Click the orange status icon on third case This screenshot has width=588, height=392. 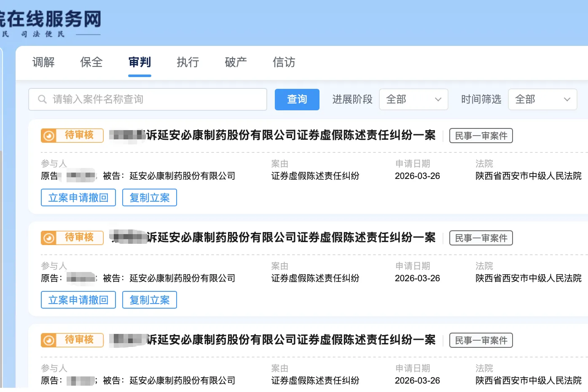pos(49,340)
